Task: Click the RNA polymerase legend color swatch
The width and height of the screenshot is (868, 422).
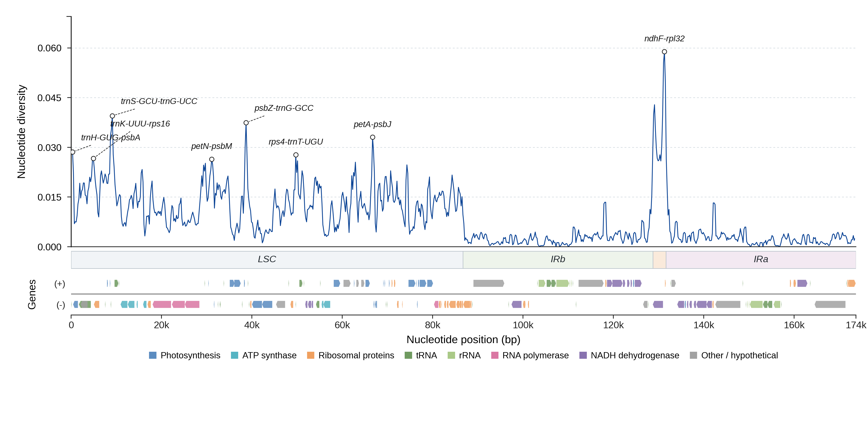Action: (495, 355)
